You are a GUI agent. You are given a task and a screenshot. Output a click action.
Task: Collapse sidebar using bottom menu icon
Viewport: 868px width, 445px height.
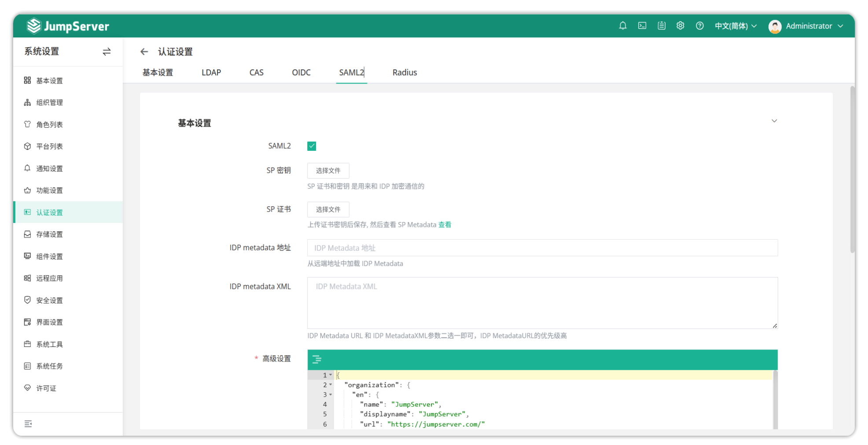[28, 424]
